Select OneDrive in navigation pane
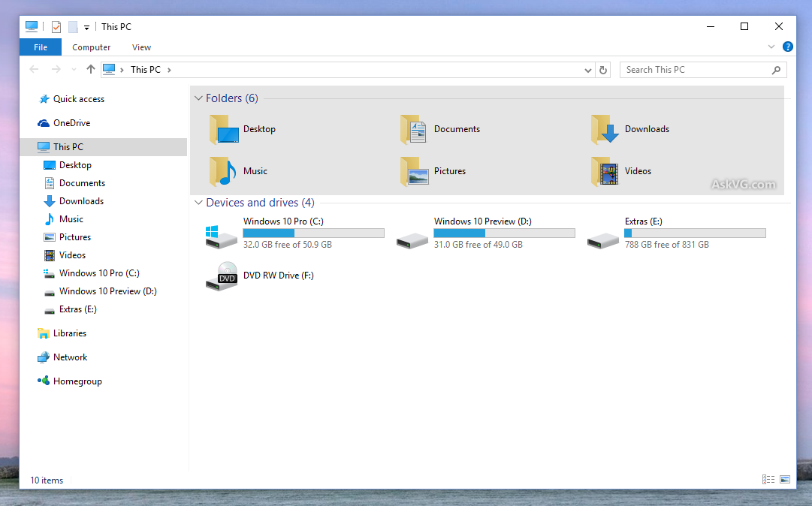Screen dimensions: 812x506 64,122
